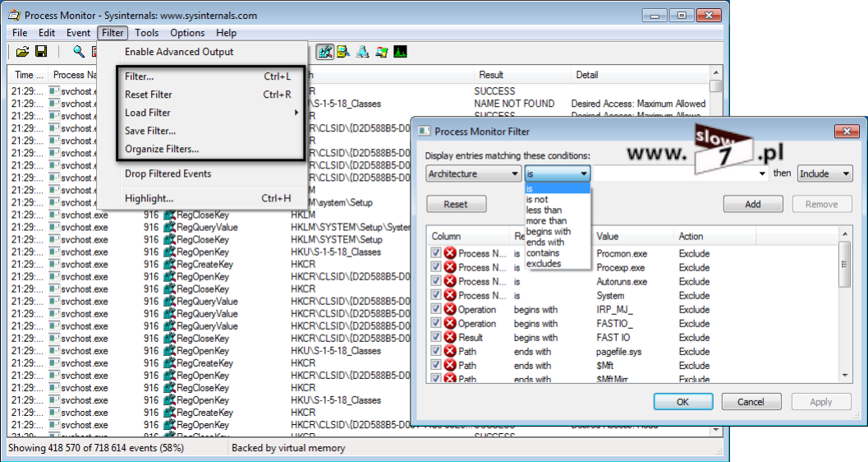Click main event list scrollbar up arrow

(x=716, y=72)
